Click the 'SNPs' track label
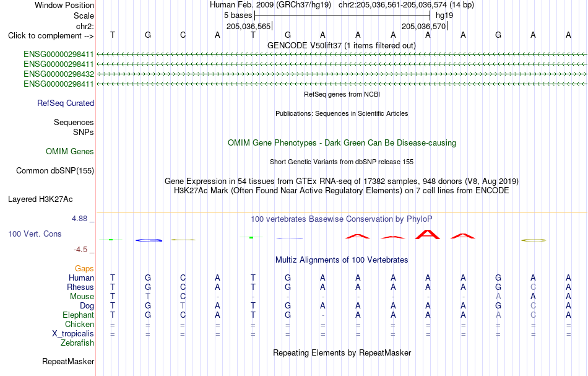 pyautogui.click(x=84, y=132)
